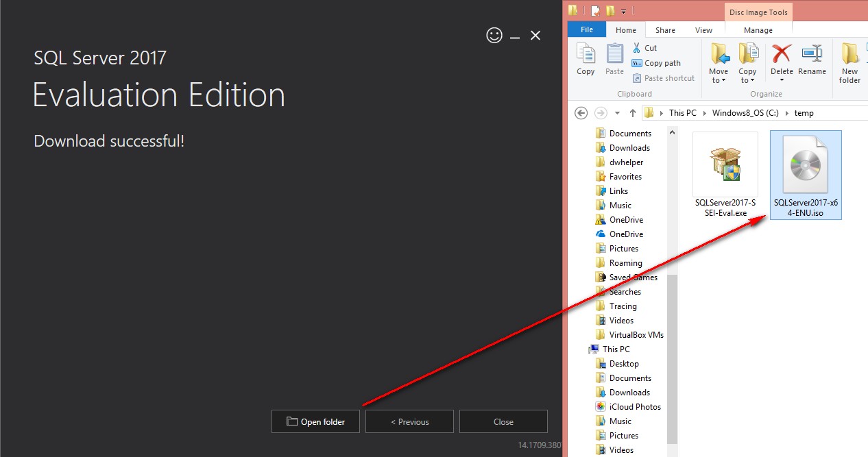Select the Roaming folder in tree

coord(618,263)
